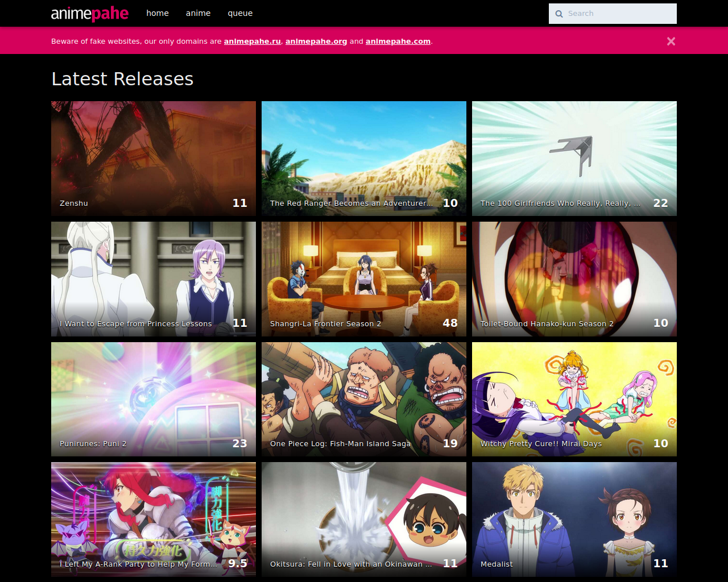Open the Zenshu episode thumbnail

click(154, 159)
